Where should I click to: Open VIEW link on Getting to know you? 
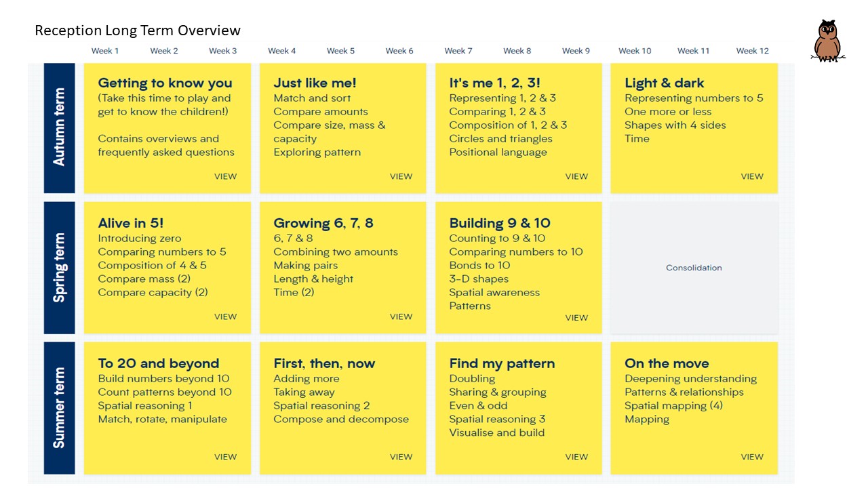click(x=225, y=176)
